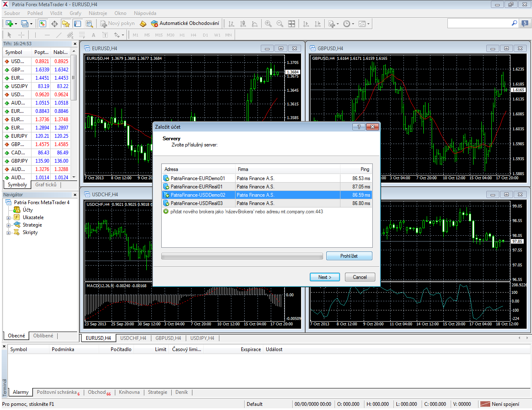Select the crosshair tool
This screenshot has height=410, width=532.
21,35
